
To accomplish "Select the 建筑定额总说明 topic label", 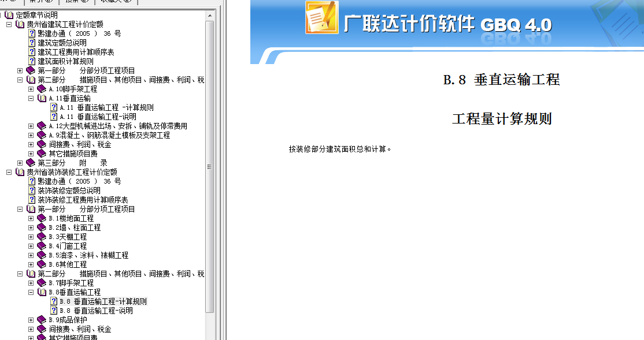I will 62,43.
